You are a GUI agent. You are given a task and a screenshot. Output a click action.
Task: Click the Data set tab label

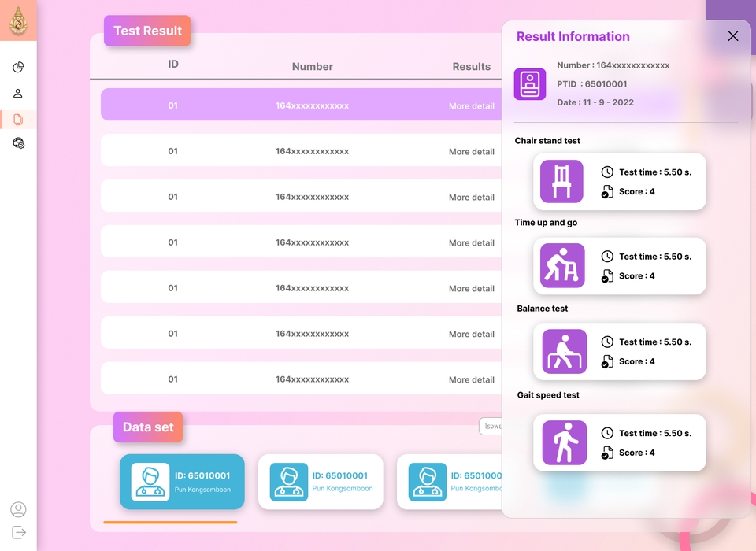coord(148,427)
